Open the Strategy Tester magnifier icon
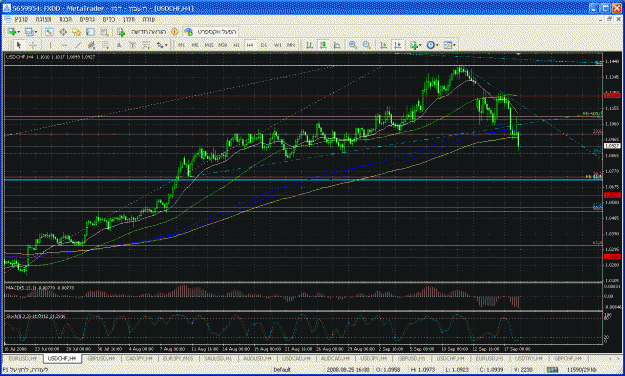625x376 pixels. pyautogui.click(x=104, y=32)
